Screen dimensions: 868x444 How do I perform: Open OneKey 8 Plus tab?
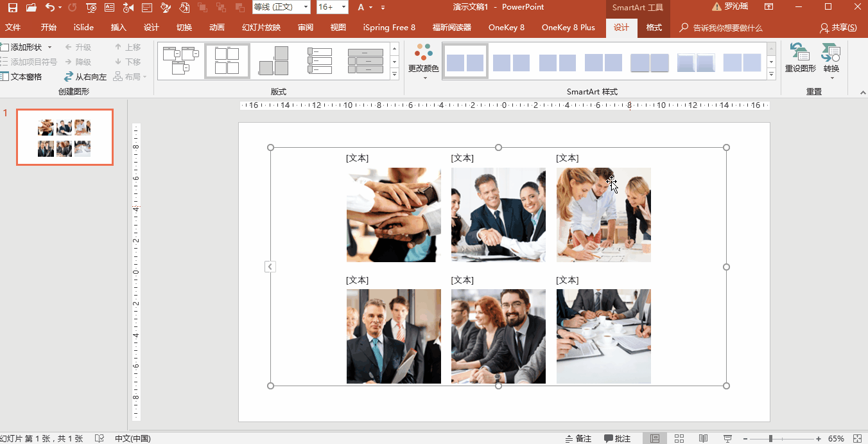tap(568, 28)
